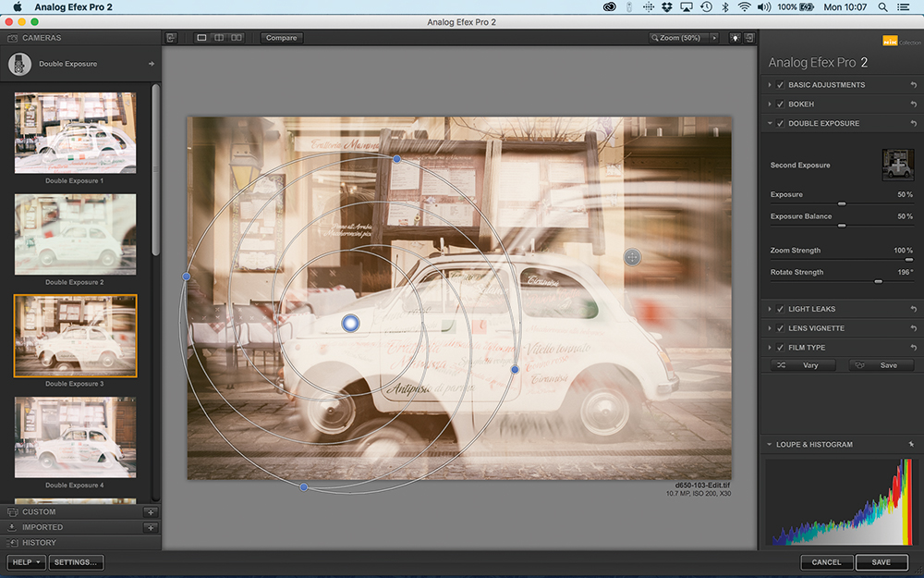Screen dimensions: 924x578
Task: Expand the Basic Adjustments section triangle
Action: point(770,85)
